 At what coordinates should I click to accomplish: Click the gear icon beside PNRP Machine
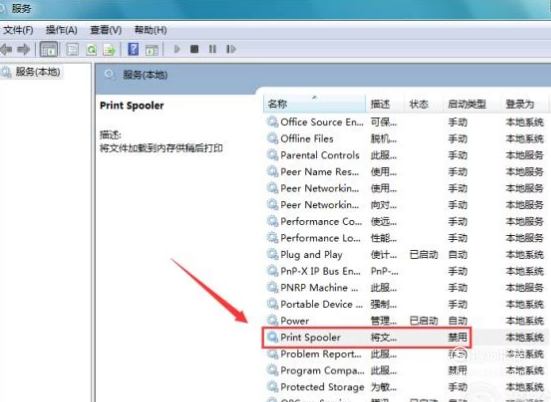coord(272,287)
